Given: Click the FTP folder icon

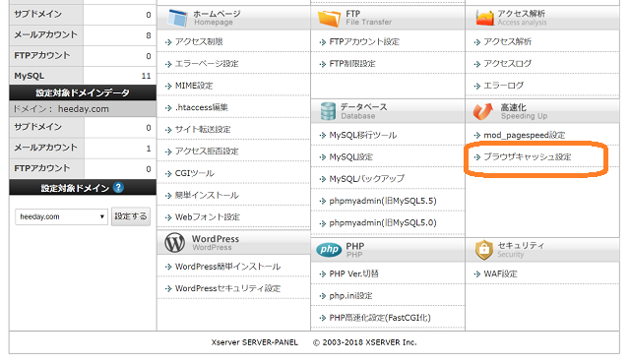Looking at the screenshot, I should (329, 18).
